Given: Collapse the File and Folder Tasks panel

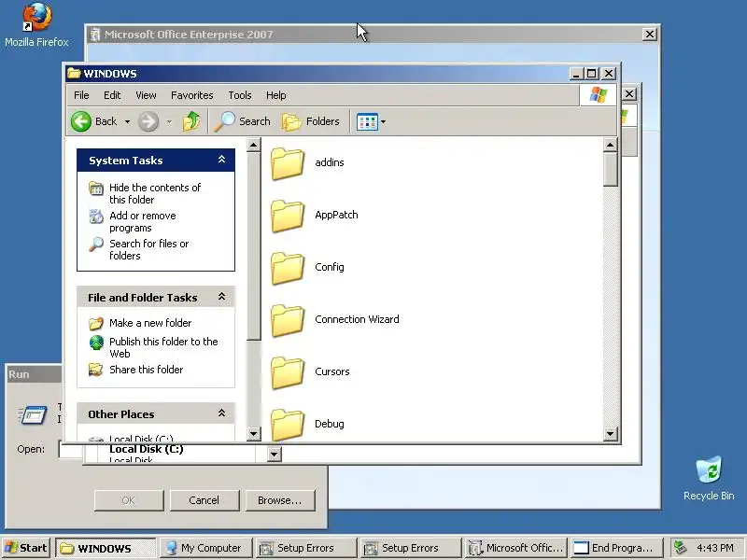Looking at the screenshot, I should 221,297.
